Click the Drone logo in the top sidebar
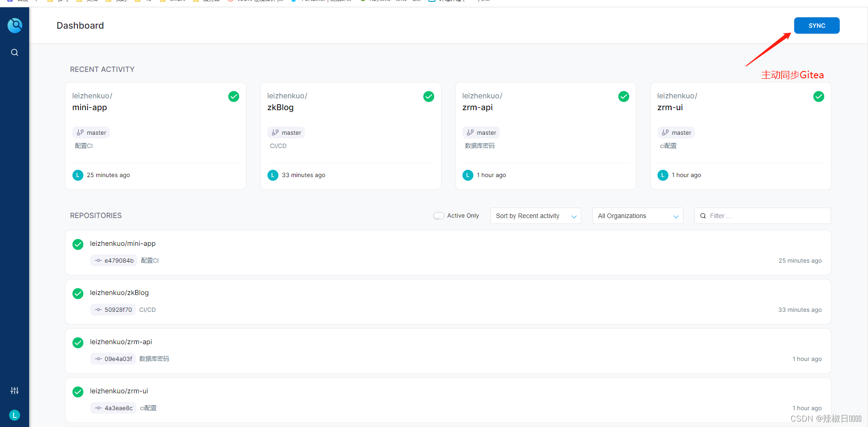Screen dimensions: 868x427 coord(15,25)
